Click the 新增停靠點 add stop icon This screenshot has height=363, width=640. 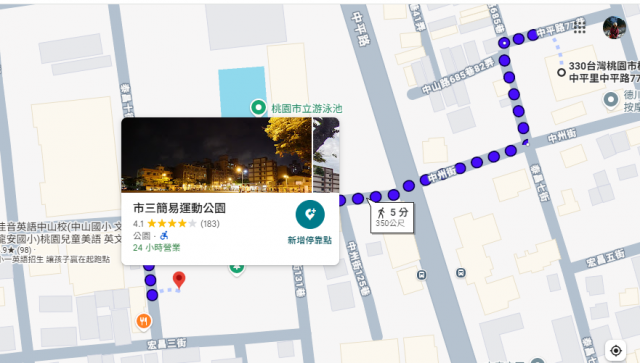pos(310,214)
